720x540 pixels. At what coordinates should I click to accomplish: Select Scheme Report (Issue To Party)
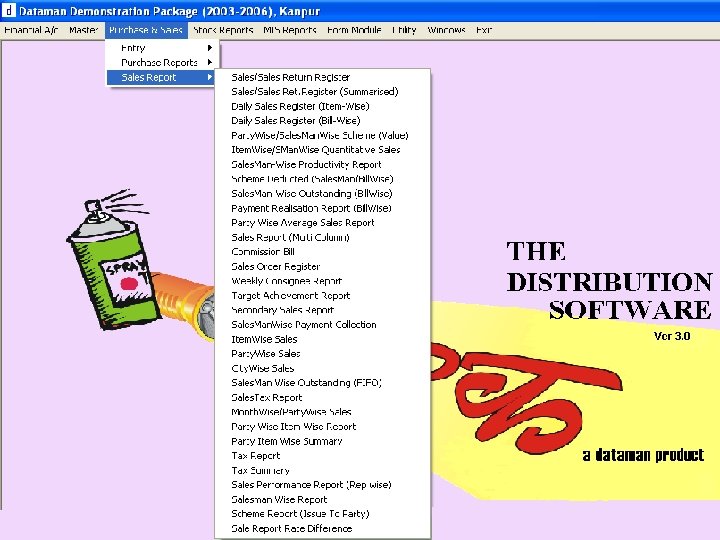click(322, 514)
